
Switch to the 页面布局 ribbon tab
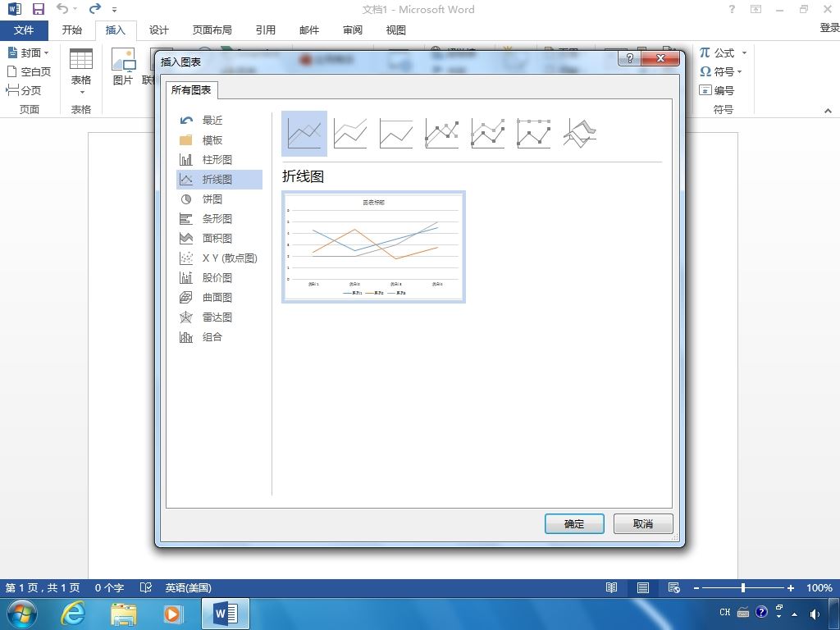(x=212, y=30)
